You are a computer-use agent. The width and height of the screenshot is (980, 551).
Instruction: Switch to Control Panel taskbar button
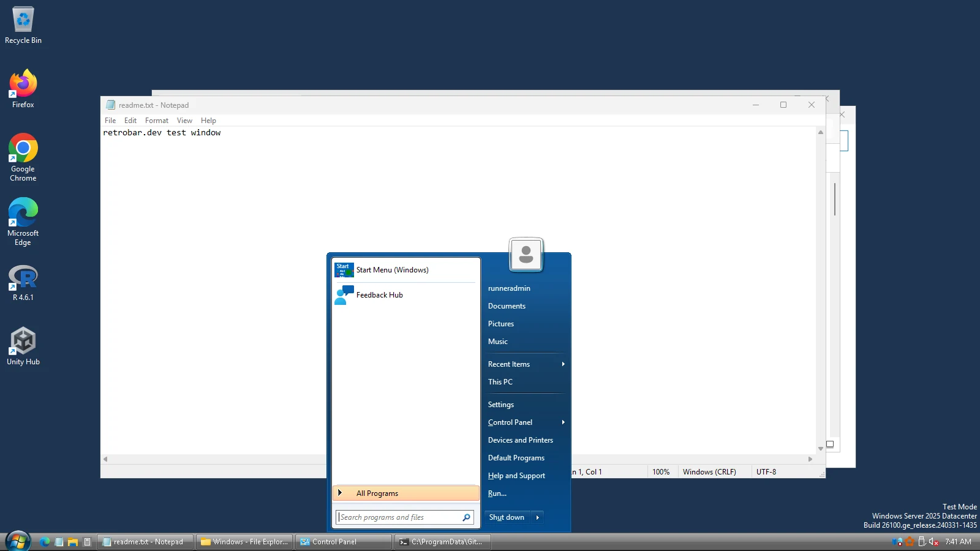click(344, 542)
